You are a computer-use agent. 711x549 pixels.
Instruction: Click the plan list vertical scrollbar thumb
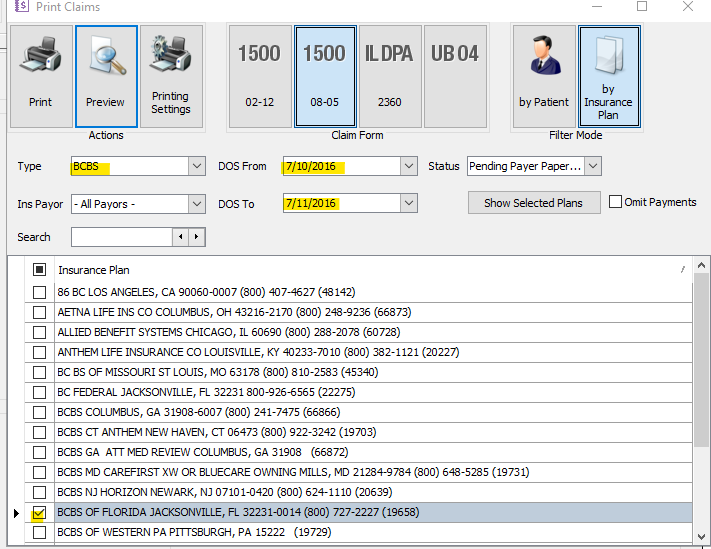pyautogui.click(x=701, y=360)
